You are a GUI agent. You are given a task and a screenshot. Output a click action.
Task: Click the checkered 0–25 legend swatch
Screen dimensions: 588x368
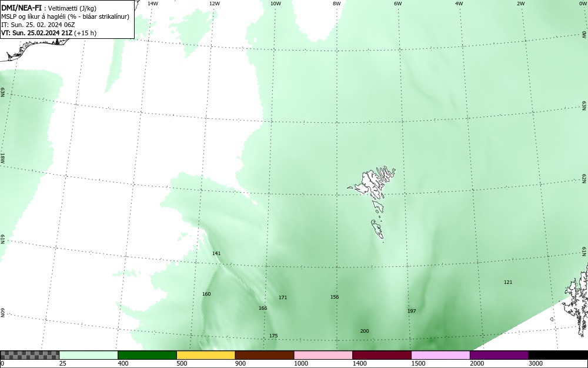click(29, 355)
